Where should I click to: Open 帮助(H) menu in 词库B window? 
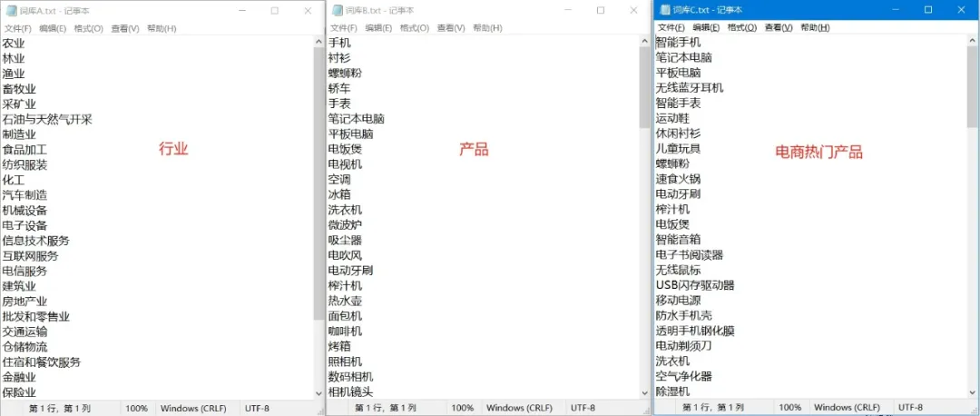(x=487, y=28)
